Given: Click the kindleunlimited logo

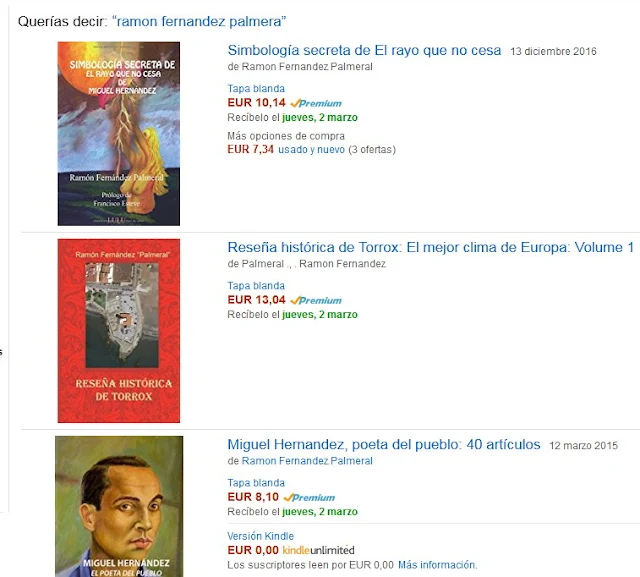Looking at the screenshot, I should pos(318,550).
